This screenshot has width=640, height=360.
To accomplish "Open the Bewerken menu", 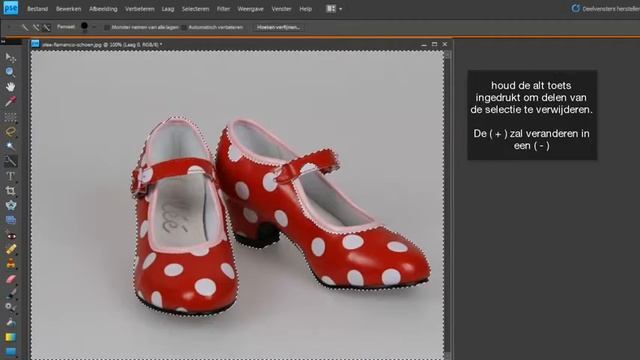I will pyautogui.click(x=68, y=9).
